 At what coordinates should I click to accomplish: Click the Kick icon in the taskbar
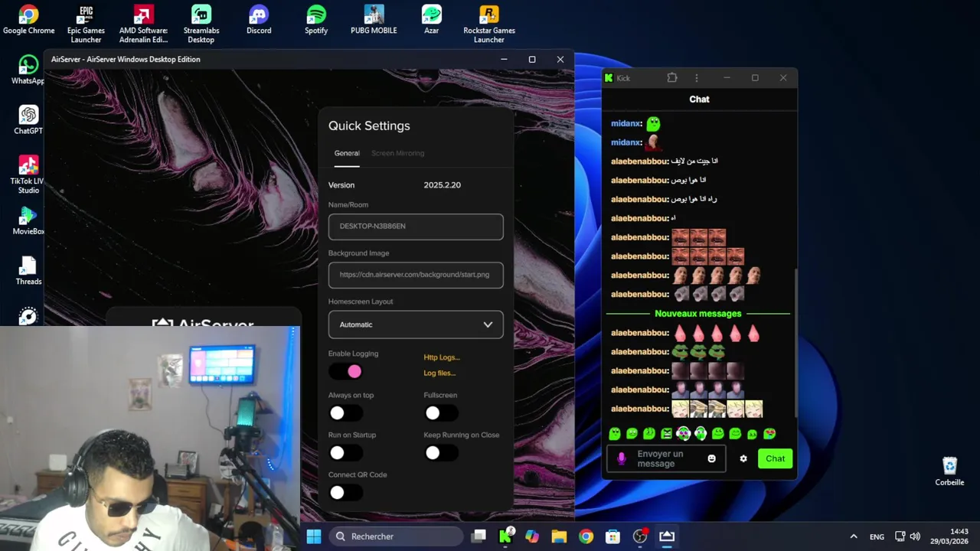click(x=505, y=536)
